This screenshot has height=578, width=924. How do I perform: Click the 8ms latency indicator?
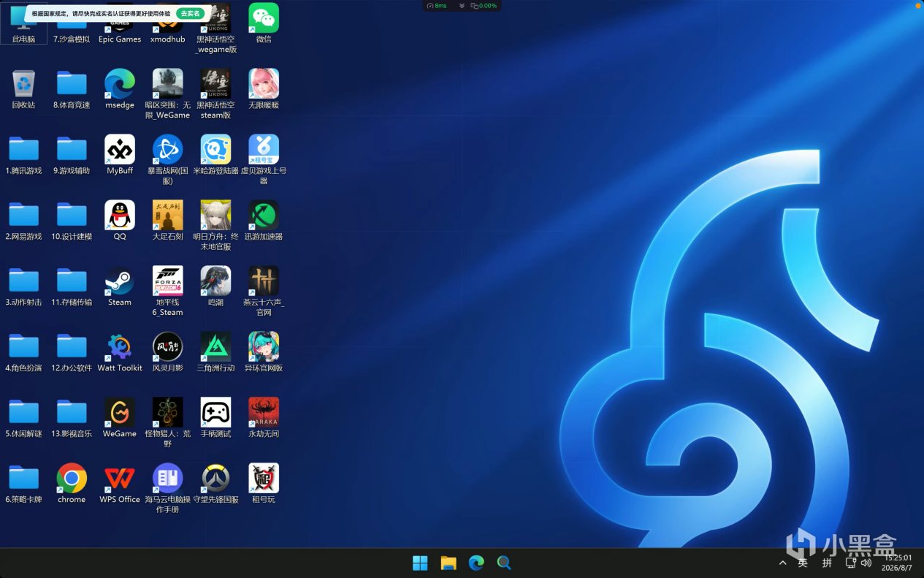tap(437, 6)
